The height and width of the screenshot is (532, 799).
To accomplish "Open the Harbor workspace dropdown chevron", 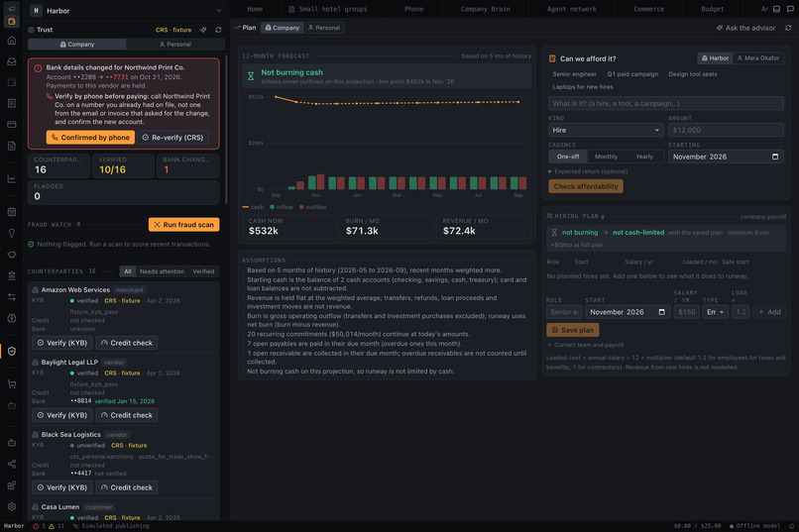I will pos(218,11).
